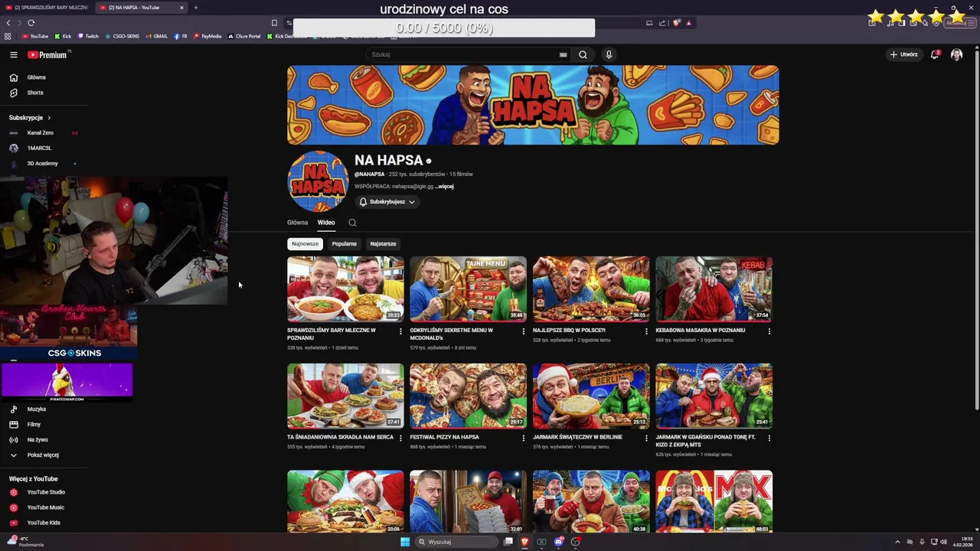Open the on-screen keyboard in search box
The image size is (980, 551).
pyautogui.click(x=563, y=54)
